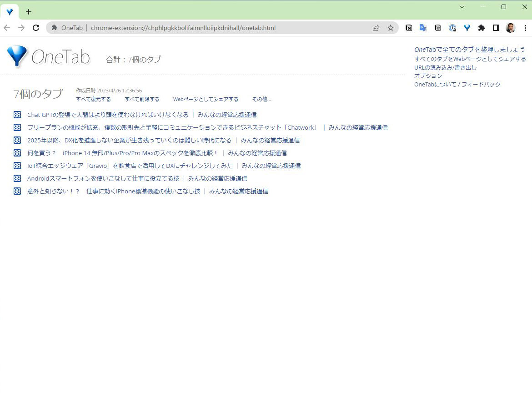Screen dimensions: 532x404
Task: Click すべて復元する to restore all tabs
Action: (93, 99)
